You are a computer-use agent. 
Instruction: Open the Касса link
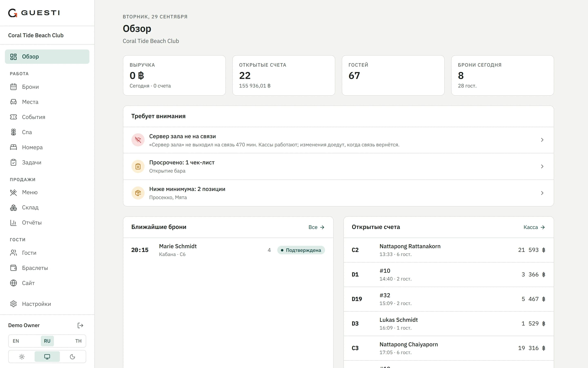pyautogui.click(x=534, y=227)
